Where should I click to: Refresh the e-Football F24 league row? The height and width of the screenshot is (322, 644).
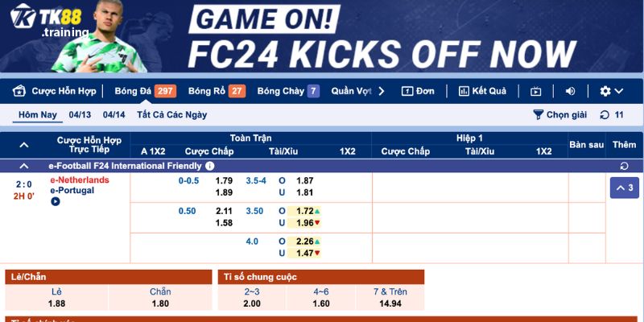tap(624, 166)
